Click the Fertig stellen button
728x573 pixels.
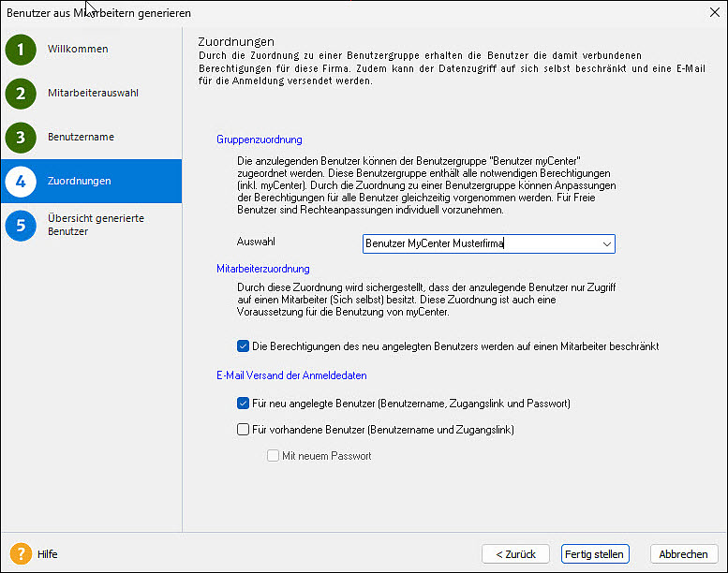tap(595, 554)
